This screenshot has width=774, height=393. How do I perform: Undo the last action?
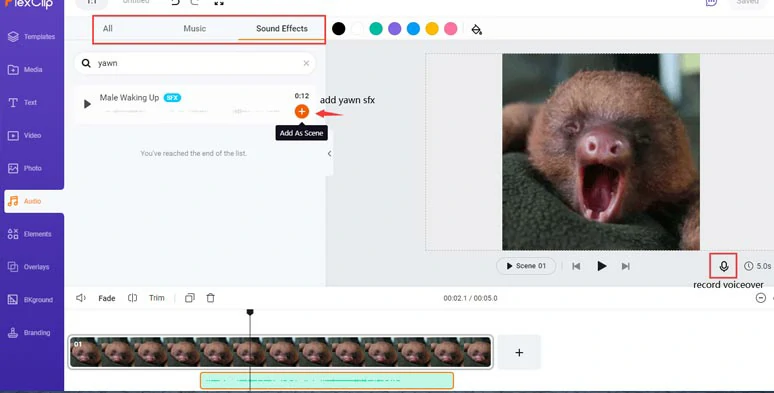pyautogui.click(x=175, y=2)
